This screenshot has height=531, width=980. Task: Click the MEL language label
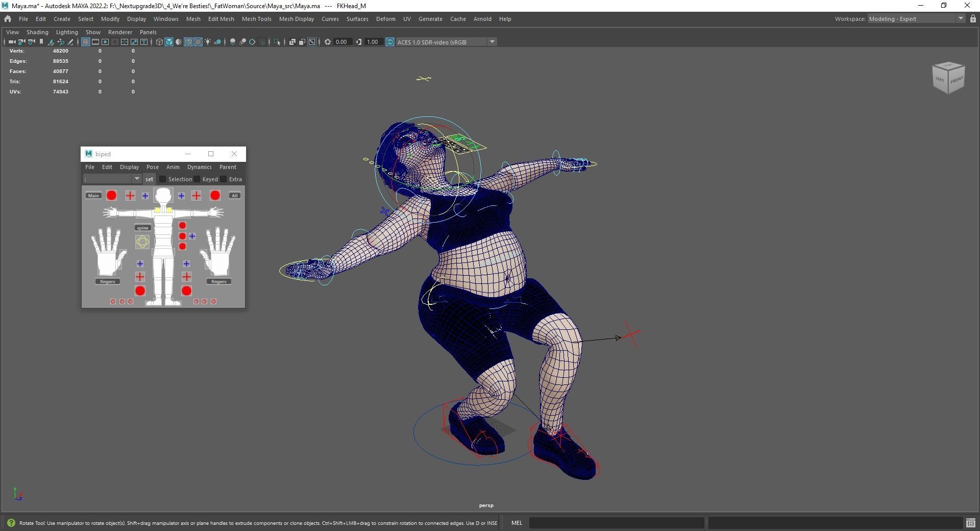point(517,523)
